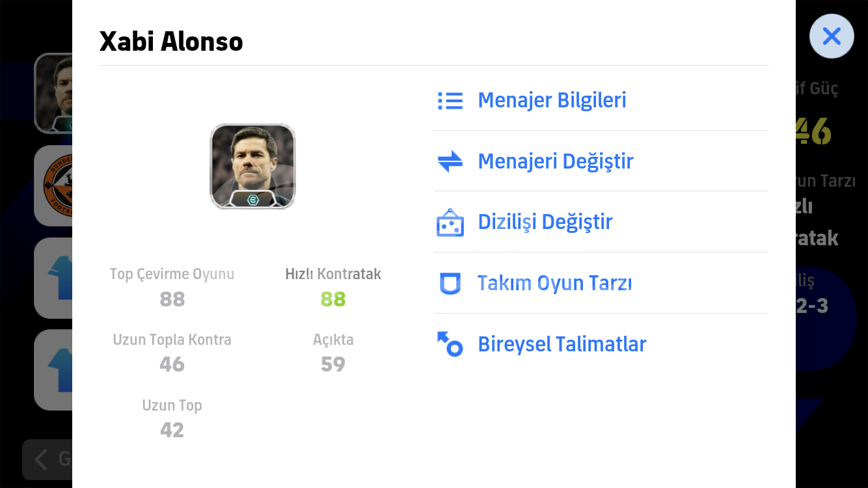Click the Uzun Topla Kontra 46 value
Screen dimensions: 868x488
coord(172,364)
